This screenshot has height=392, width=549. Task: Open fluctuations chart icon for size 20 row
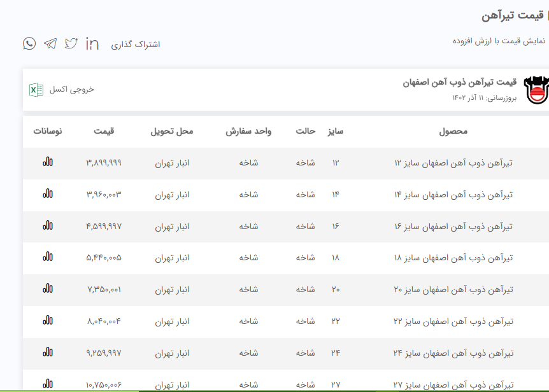coord(48,289)
